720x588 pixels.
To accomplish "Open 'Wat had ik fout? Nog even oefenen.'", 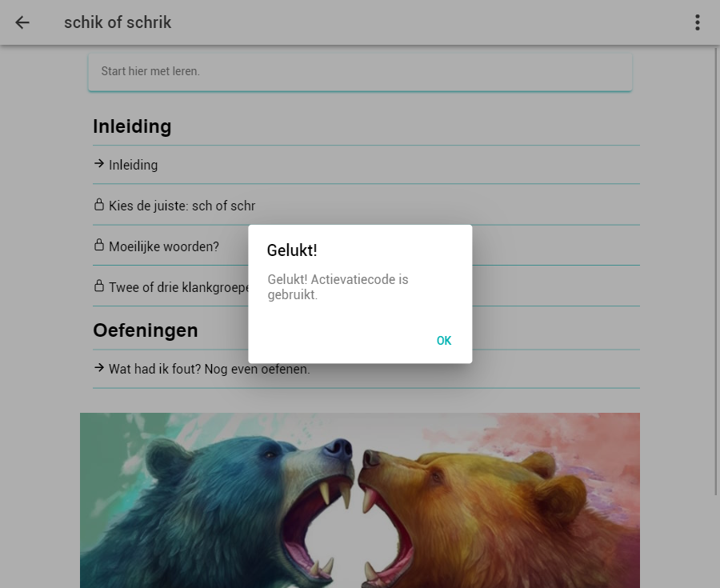I will click(210, 370).
